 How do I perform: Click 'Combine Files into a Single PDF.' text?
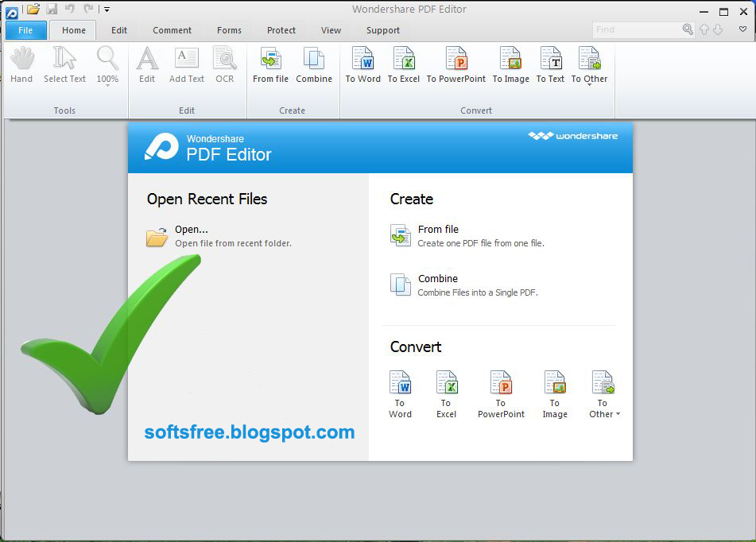pos(478,292)
